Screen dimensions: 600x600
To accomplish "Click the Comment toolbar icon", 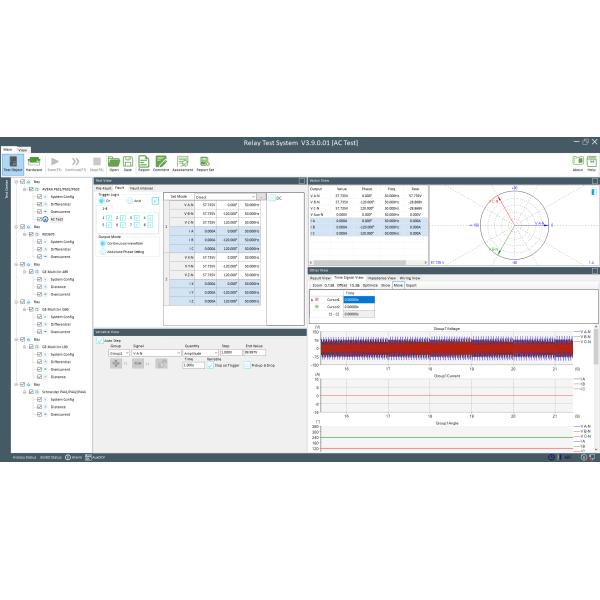I will tap(161, 162).
